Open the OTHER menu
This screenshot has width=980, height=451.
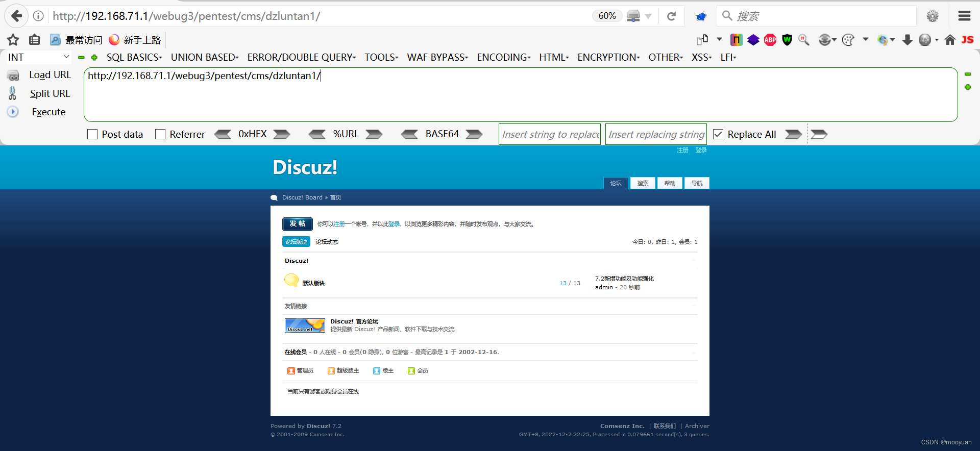tap(666, 57)
